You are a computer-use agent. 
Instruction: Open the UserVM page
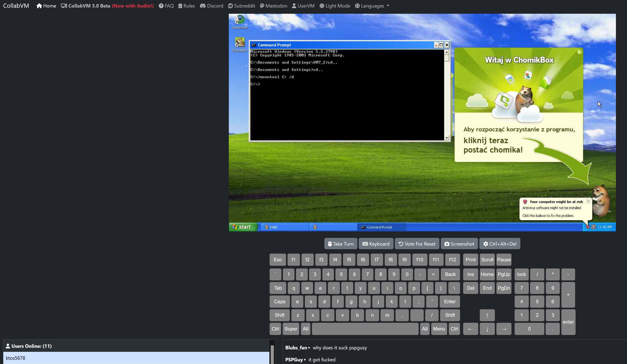(303, 6)
